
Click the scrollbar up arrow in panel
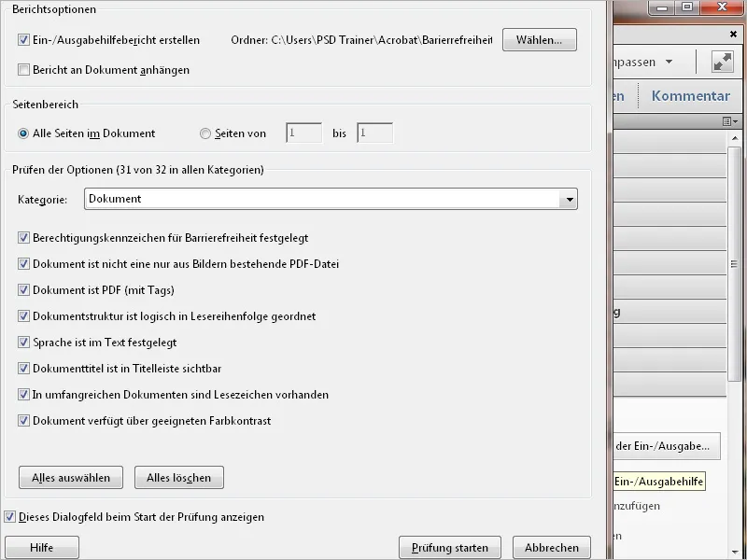point(734,138)
